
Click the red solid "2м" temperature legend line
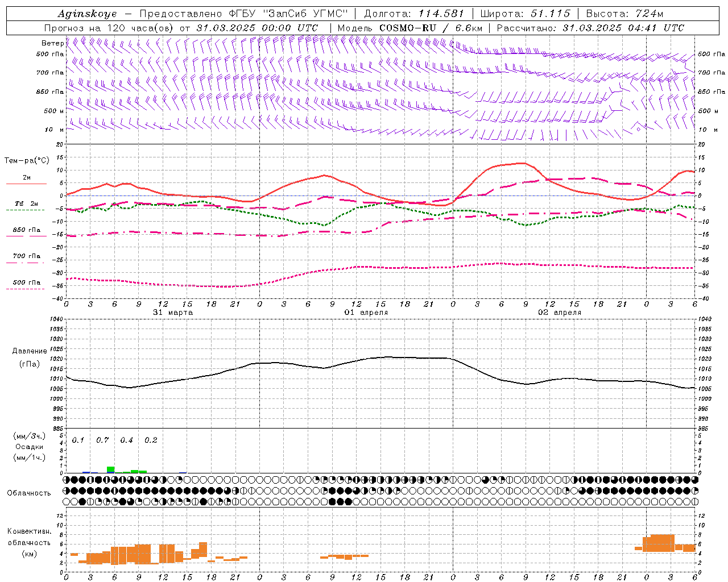[26, 184]
